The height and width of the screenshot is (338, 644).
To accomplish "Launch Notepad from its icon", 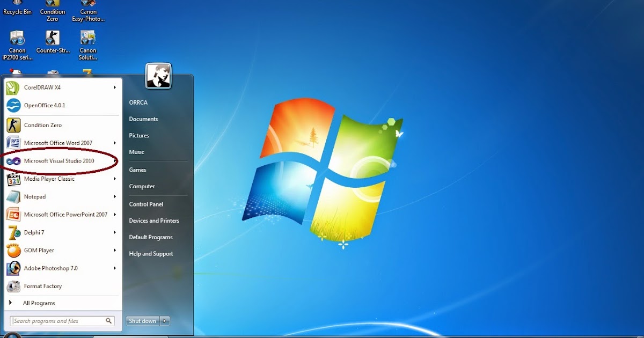I will [x=13, y=196].
